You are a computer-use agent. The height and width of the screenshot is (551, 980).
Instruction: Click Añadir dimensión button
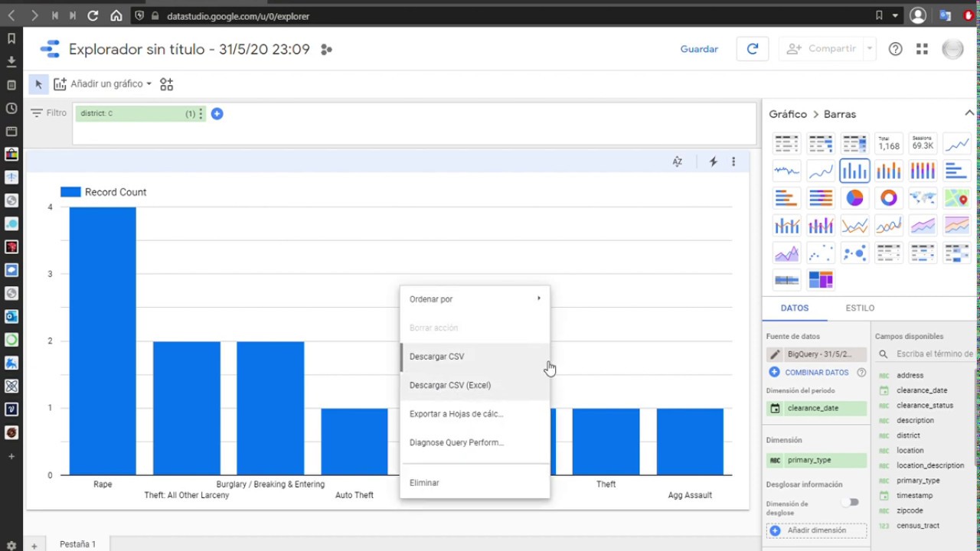point(817,530)
